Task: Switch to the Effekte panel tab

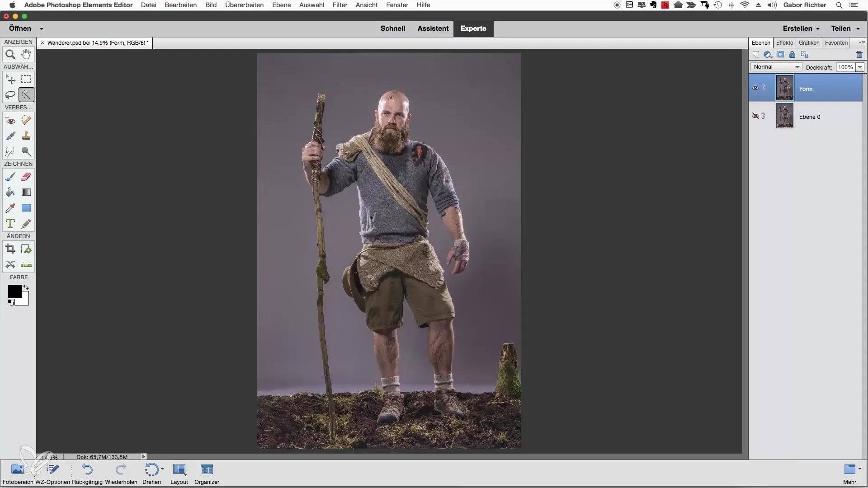Action: click(784, 43)
